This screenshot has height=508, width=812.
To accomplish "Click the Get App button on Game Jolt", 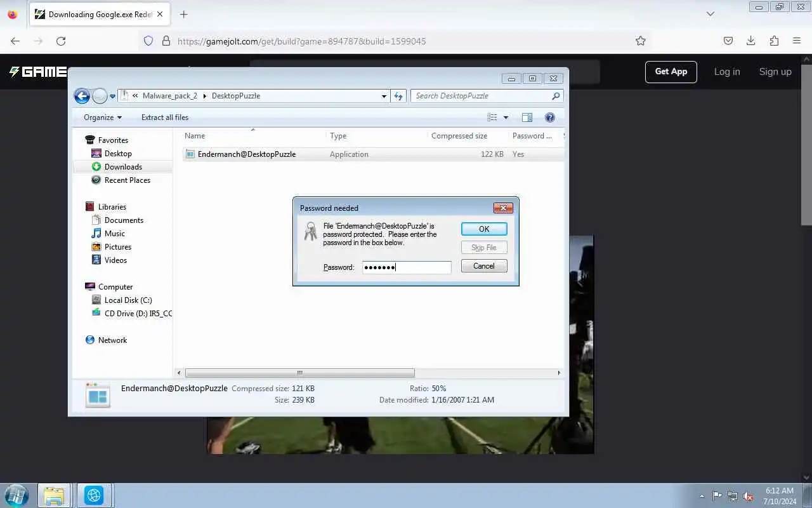I will pos(671,72).
